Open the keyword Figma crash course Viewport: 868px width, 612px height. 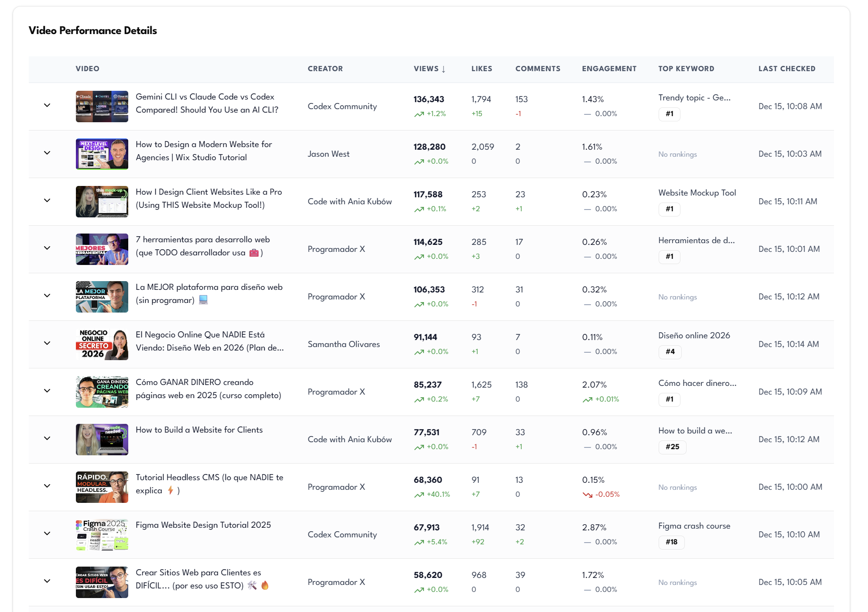tap(694, 526)
